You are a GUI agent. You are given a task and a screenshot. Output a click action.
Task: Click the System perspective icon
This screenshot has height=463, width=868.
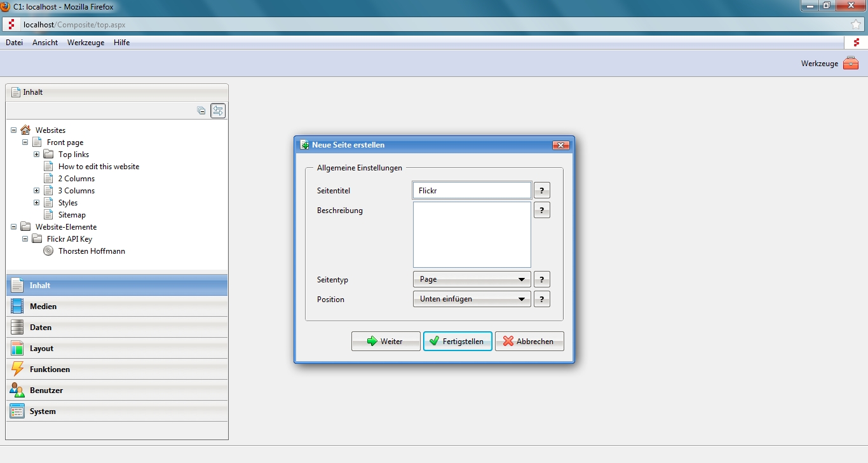(x=17, y=411)
